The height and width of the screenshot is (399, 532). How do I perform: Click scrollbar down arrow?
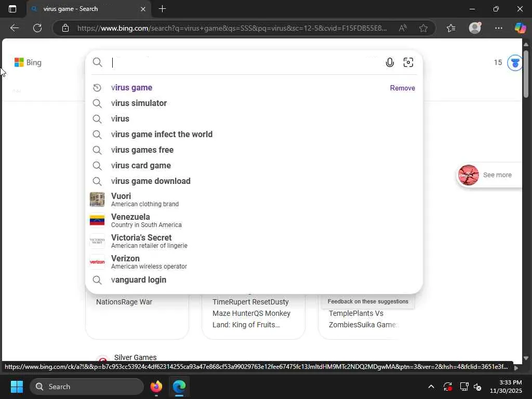[526, 358]
